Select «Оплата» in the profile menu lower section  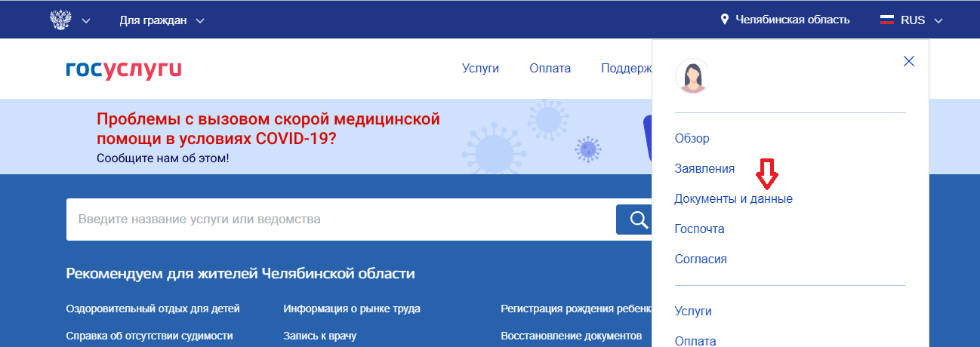[x=695, y=341]
